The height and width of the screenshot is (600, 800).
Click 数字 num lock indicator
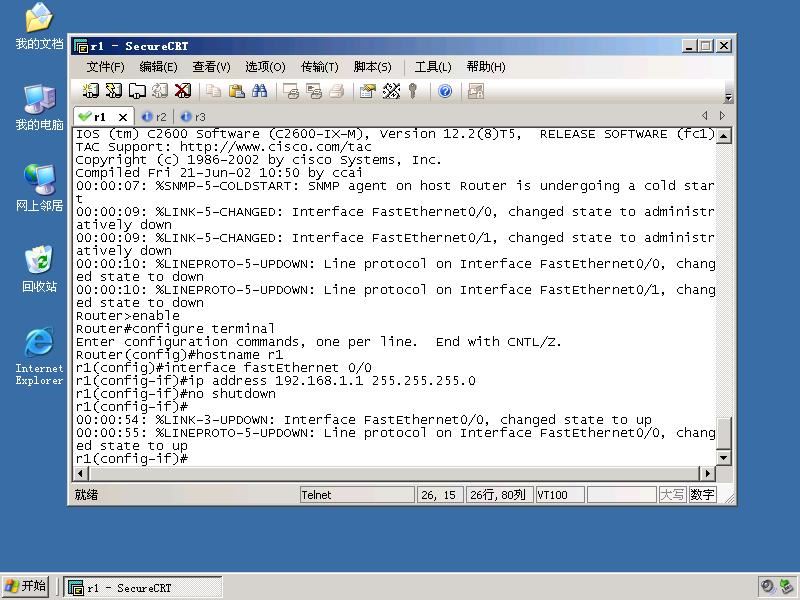702,495
